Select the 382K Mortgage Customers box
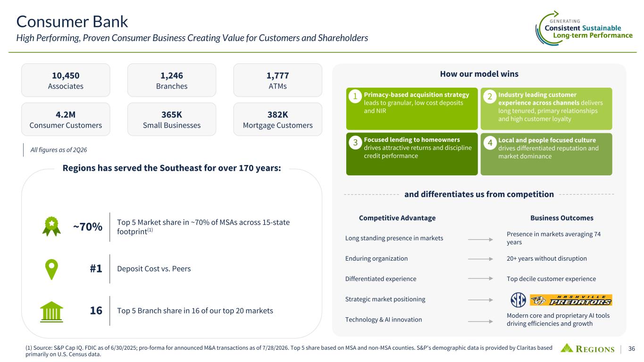 (278, 119)
